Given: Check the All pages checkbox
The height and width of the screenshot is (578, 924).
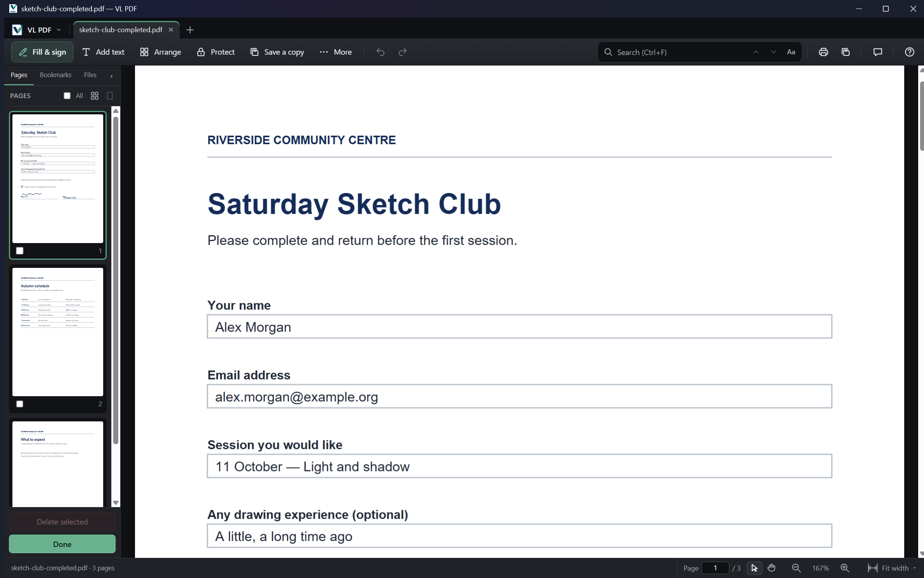Looking at the screenshot, I should coord(67,96).
